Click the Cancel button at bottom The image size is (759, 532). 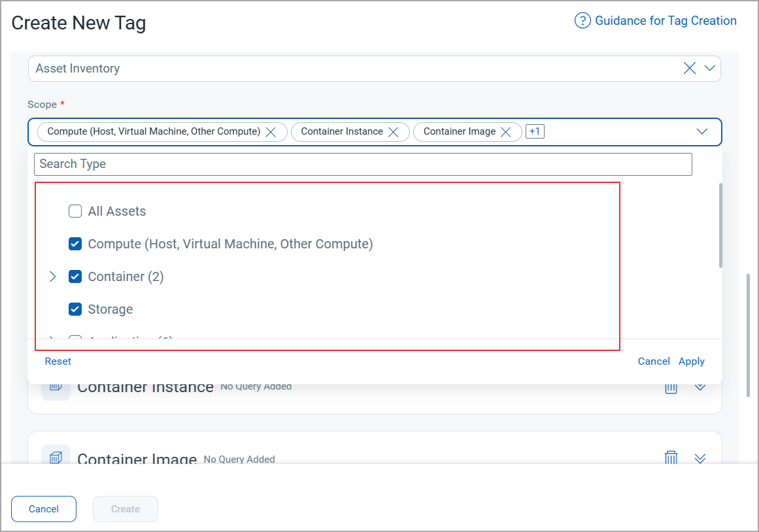(44, 508)
